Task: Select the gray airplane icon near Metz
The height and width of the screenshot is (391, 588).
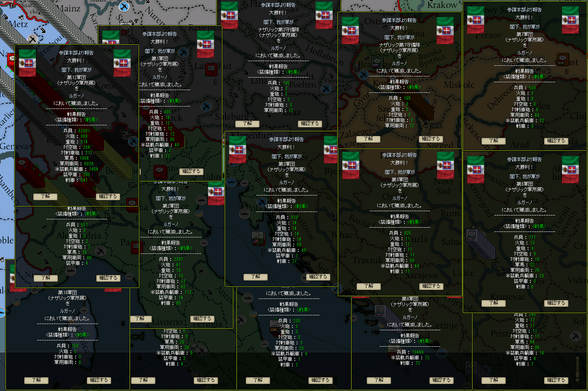Action: coord(32,39)
